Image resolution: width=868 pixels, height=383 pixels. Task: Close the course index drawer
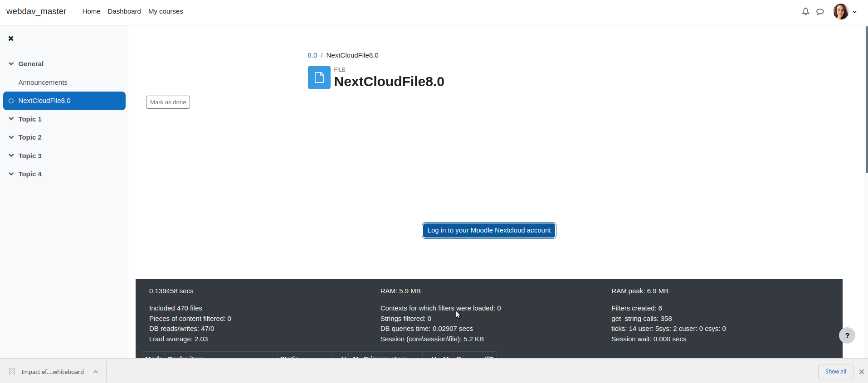click(11, 39)
